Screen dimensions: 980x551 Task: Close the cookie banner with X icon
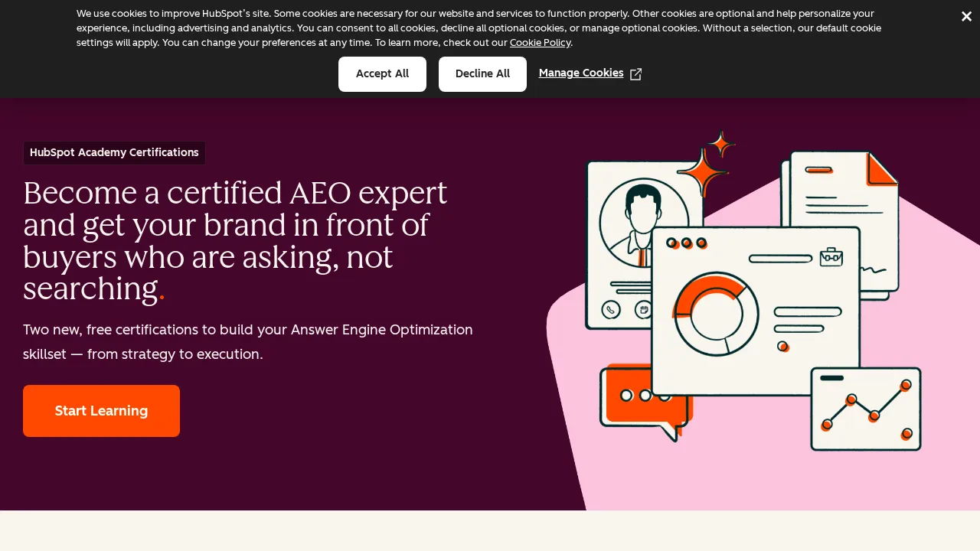point(966,17)
